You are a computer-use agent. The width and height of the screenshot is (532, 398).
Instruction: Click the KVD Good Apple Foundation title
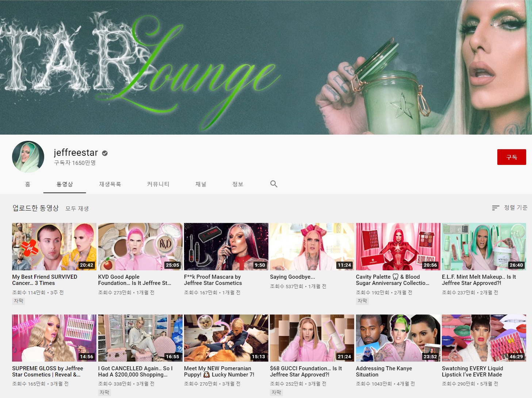(134, 280)
